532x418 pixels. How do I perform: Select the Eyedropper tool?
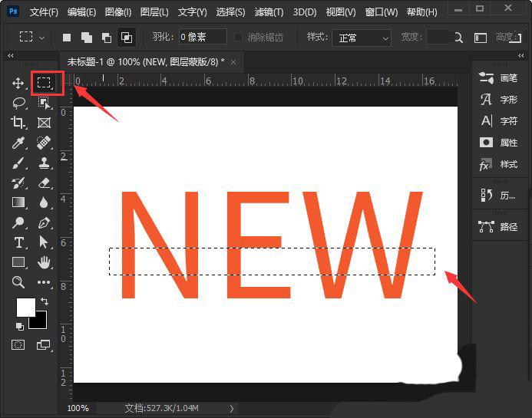point(18,143)
